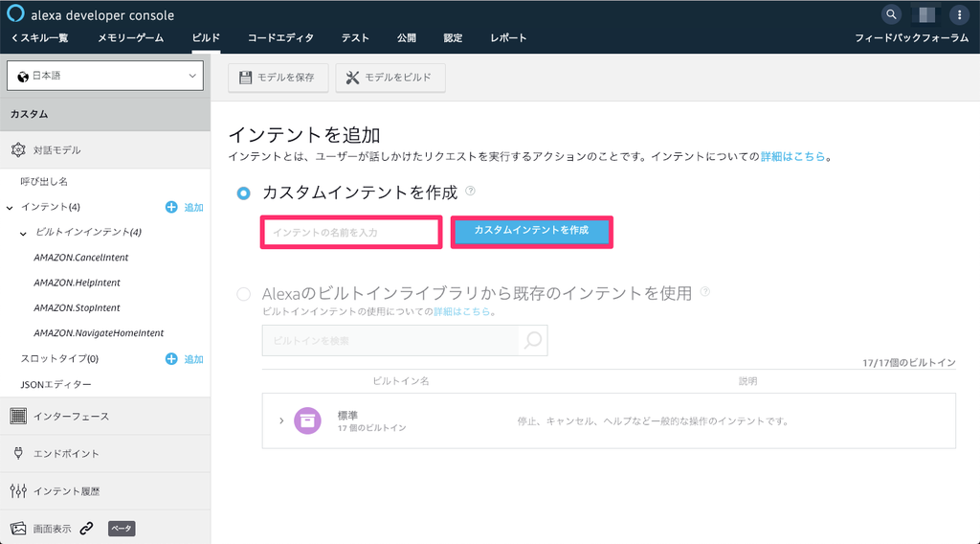980x544 pixels.
Task: Select カスタムインテントを作成 radio button
Action: [244, 193]
